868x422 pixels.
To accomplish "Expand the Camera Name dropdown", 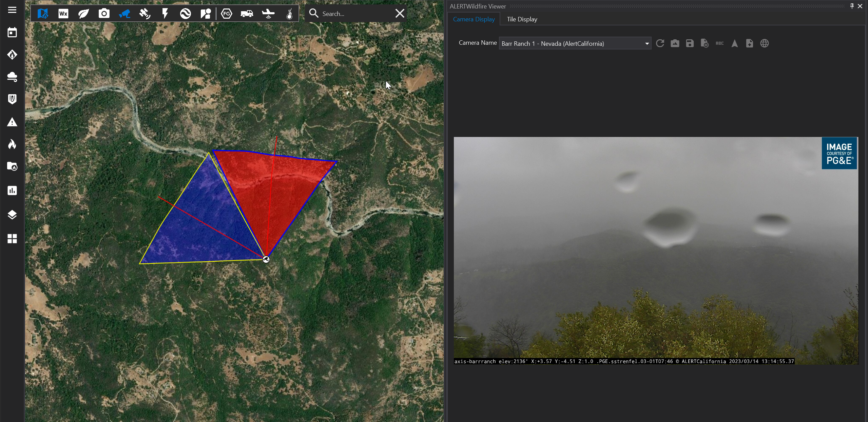I will tap(647, 44).
